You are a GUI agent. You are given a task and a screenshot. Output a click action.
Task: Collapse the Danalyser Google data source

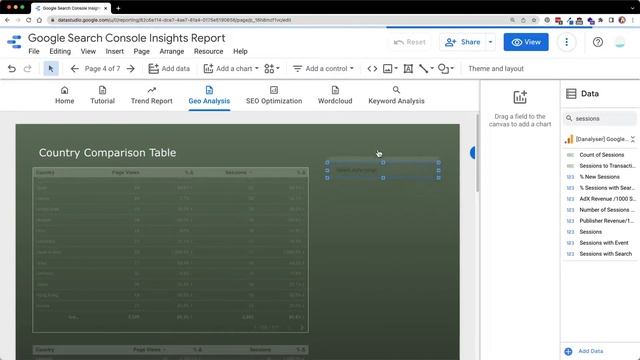(633, 139)
